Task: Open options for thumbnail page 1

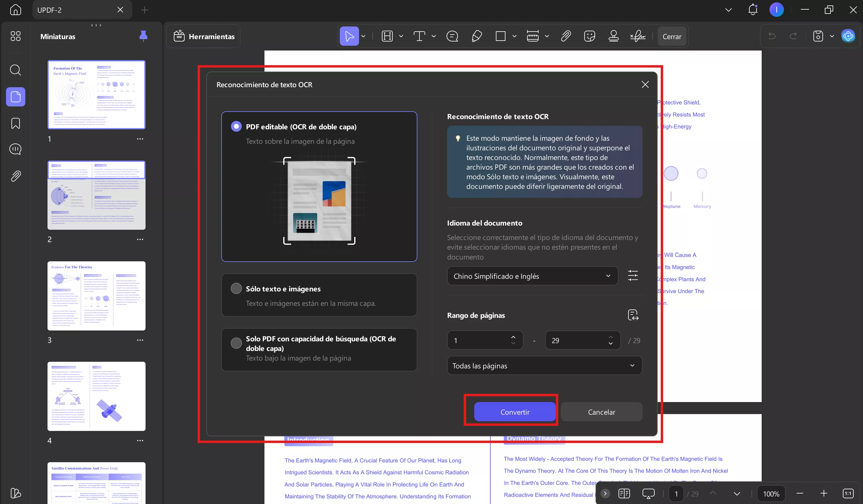Action: [x=140, y=139]
